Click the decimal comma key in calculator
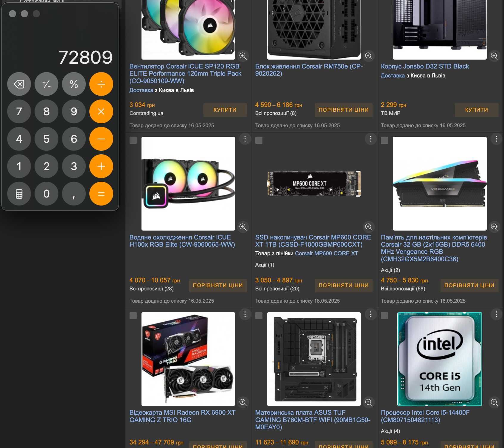The width and height of the screenshot is (504, 448). 74,194
